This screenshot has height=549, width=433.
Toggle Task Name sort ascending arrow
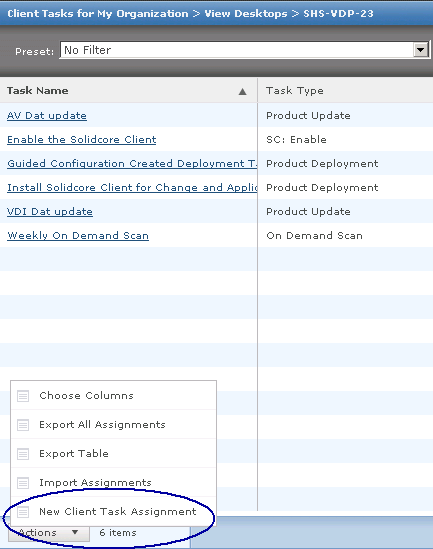(242, 92)
